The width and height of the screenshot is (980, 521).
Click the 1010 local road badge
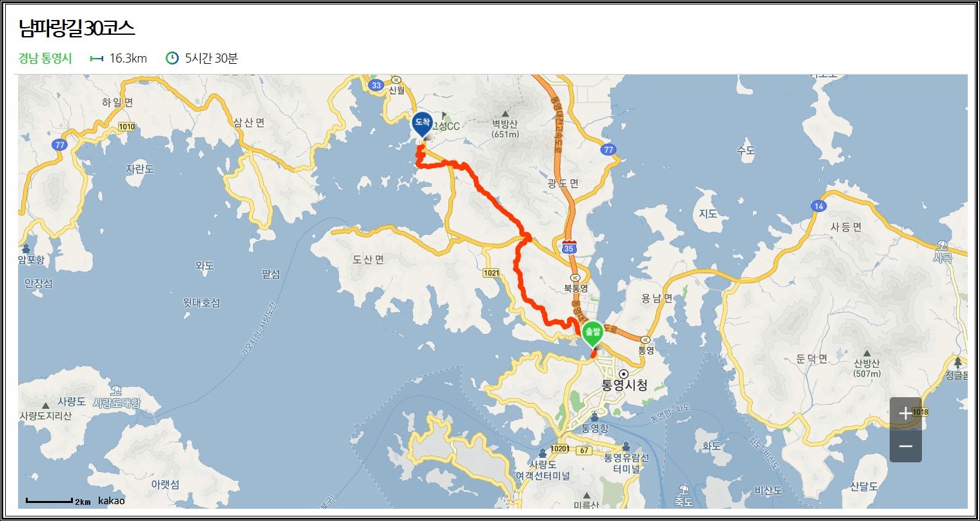[126, 126]
